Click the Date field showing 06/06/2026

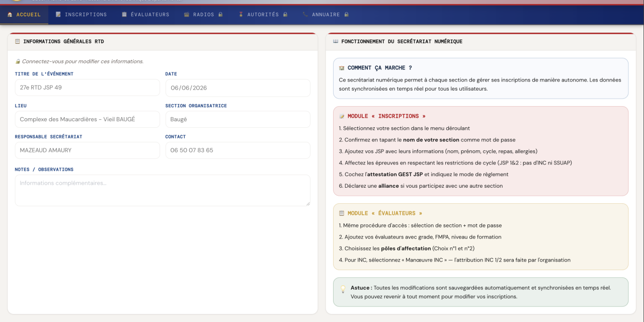tap(237, 88)
